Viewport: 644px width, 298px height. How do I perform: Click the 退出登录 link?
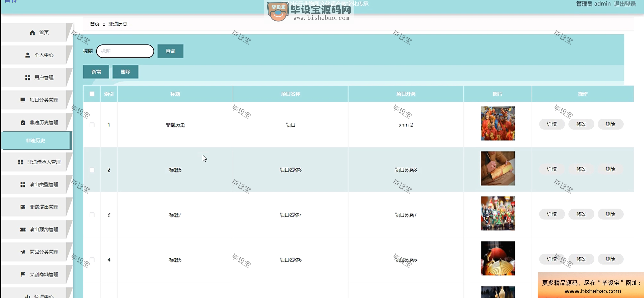[625, 4]
